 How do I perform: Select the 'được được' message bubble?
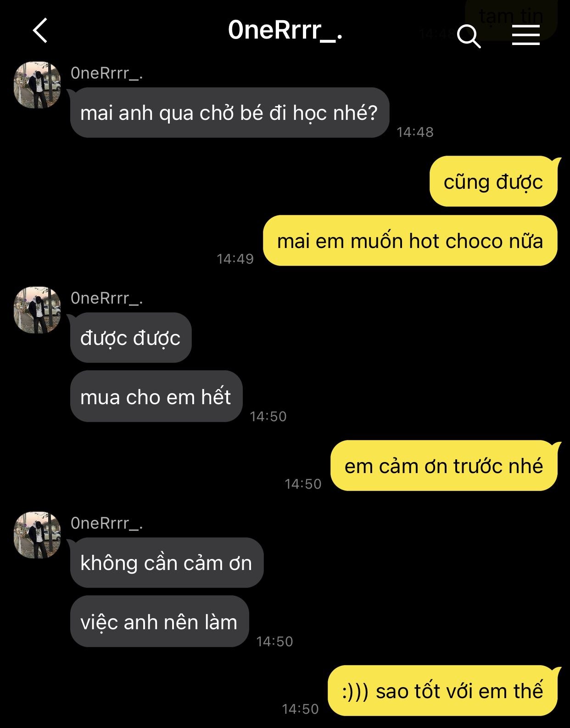[131, 338]
